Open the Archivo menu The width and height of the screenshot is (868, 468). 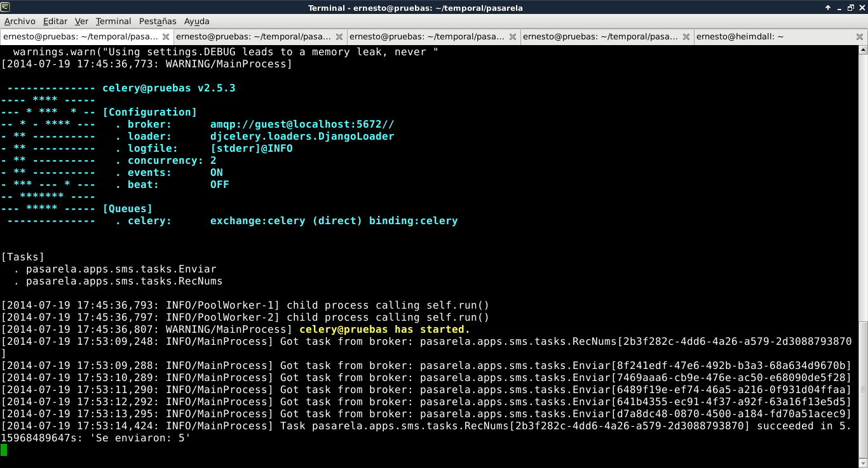[20, 21]
